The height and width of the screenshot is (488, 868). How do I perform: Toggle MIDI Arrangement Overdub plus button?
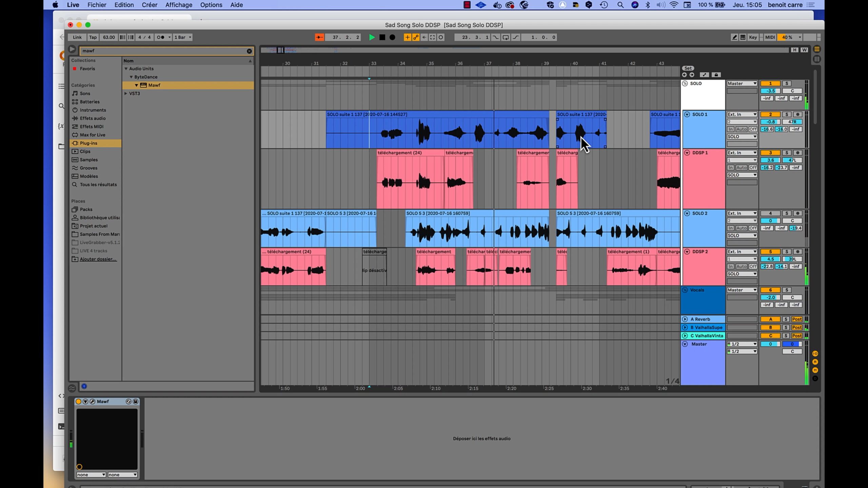tap(407, 37)
